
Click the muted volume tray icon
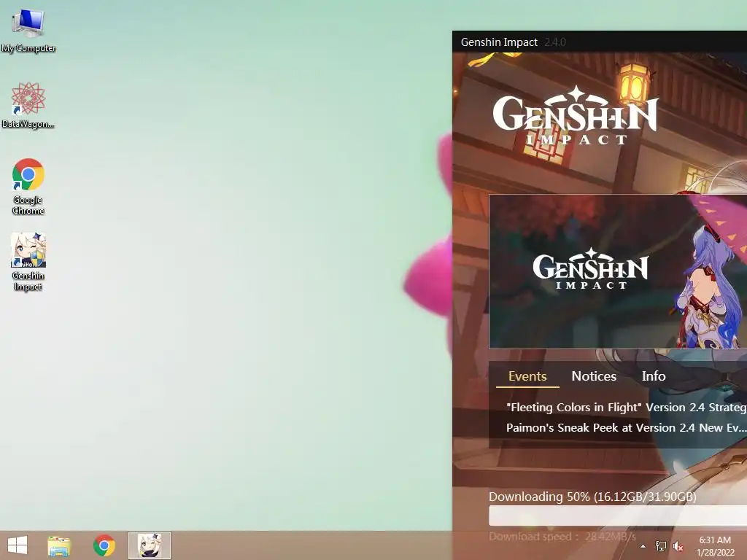[678, 546]
